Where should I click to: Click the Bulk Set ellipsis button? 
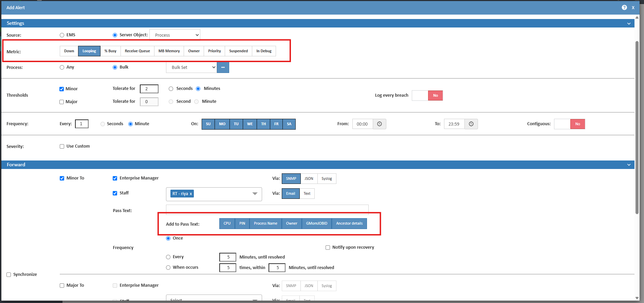coord(223,67)
